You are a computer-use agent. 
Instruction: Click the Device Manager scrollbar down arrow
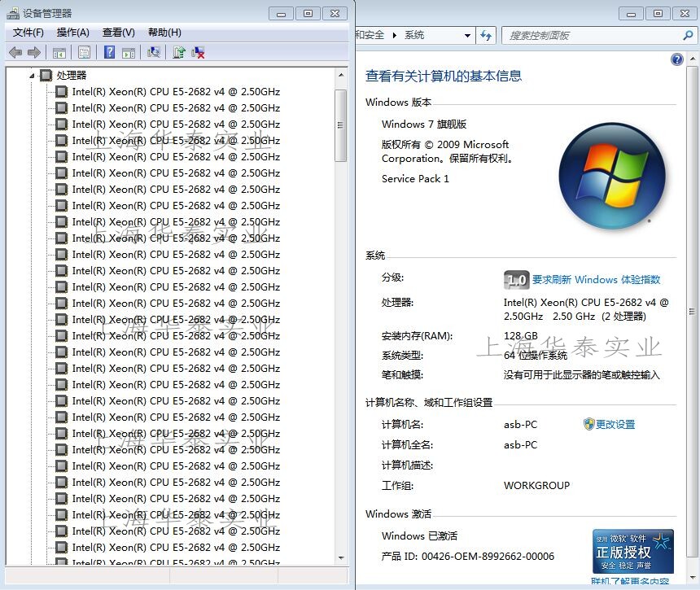(341, 558)
